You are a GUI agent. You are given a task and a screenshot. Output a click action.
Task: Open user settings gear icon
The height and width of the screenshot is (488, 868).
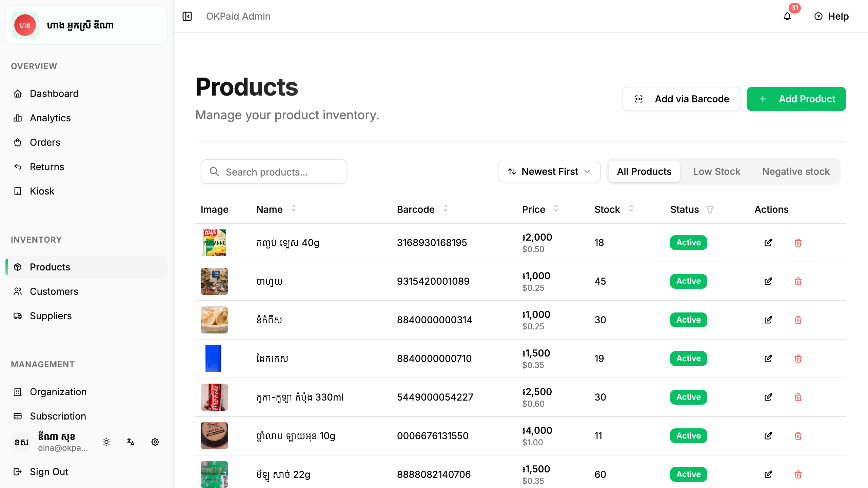(x=155, y=442)
